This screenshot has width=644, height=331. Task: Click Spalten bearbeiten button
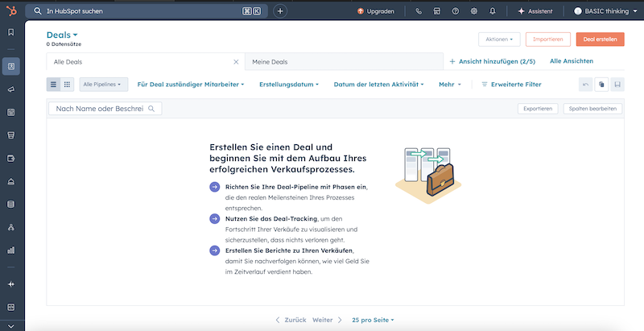592,109
